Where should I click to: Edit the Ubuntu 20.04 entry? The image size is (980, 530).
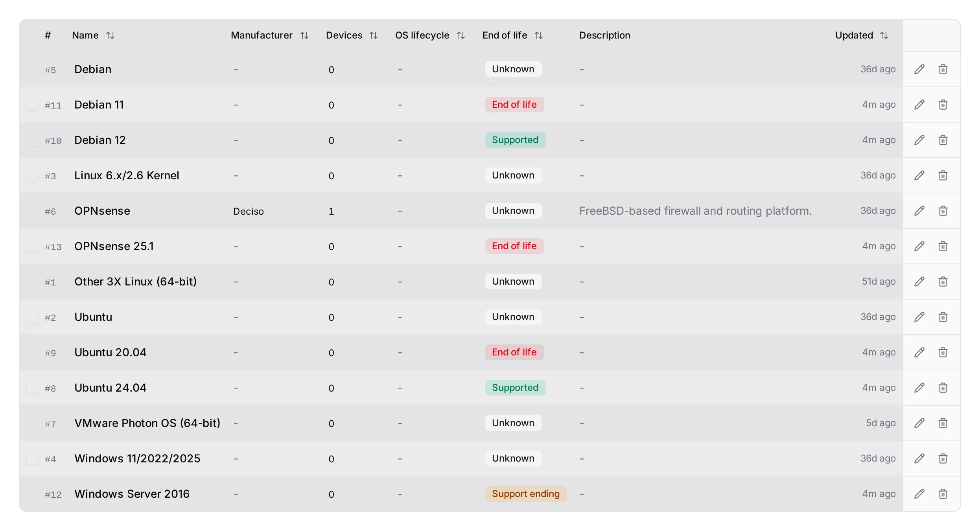(x=919, y=352)
